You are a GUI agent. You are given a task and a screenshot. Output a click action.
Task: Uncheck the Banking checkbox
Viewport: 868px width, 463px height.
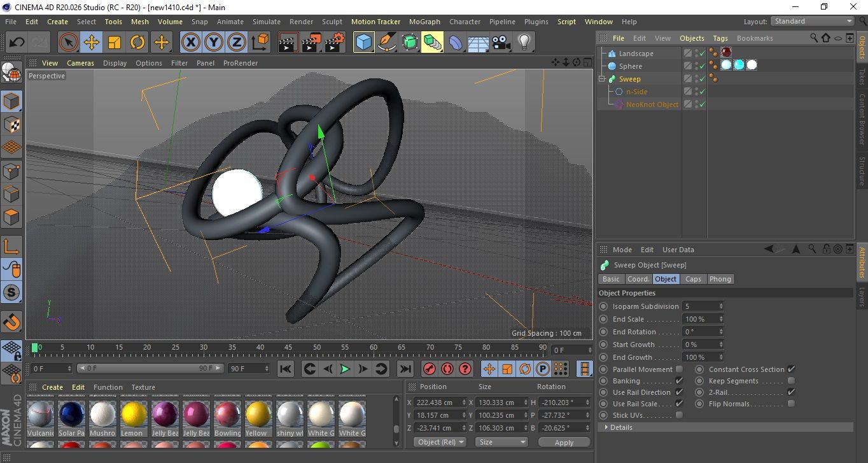679,381
